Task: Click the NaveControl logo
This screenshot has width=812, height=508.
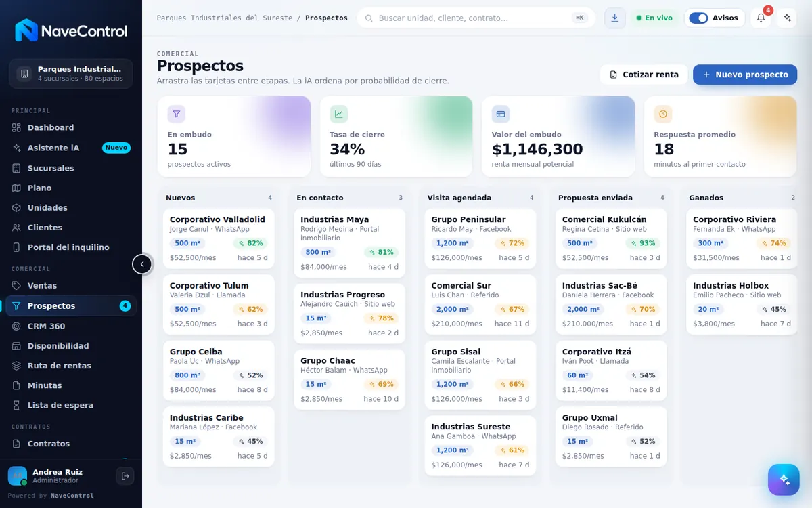Action: click(x=71, y=30)
